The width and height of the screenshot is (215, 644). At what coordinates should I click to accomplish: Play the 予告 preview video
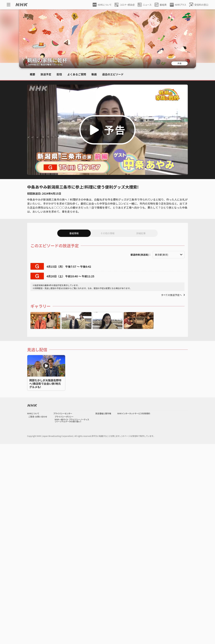(107, 130)
